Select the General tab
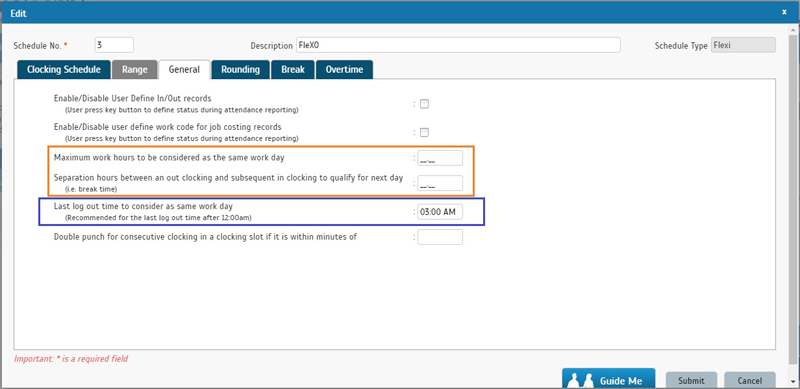The height and width of the screenshot is (389, 800). (x=184, y=70)
